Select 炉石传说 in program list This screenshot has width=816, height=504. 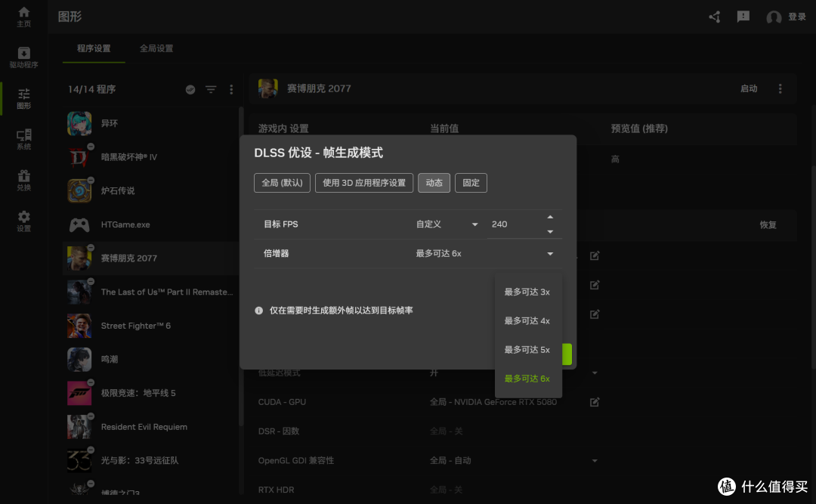click(x=150, y=190)
